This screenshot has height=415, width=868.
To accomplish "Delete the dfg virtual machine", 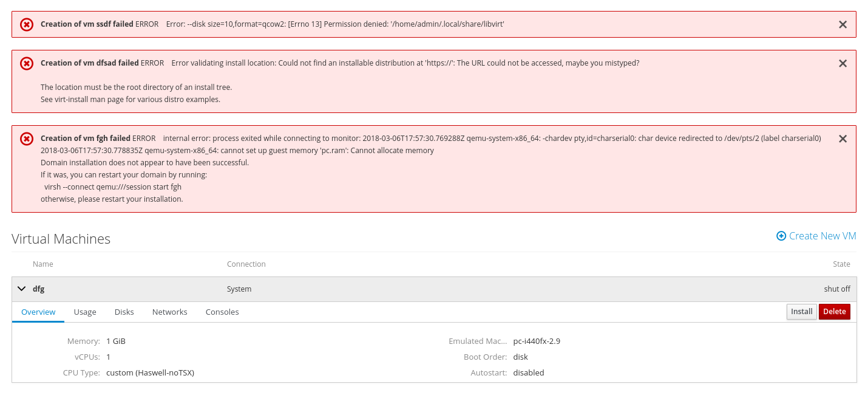I will click(x=834, y=312).
